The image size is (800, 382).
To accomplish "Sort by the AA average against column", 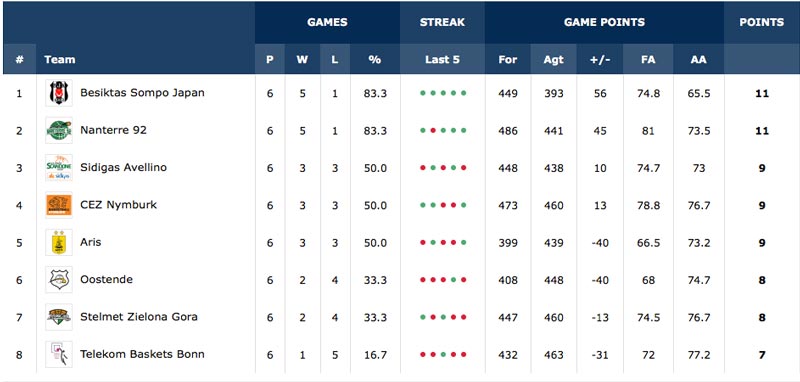I will [698, 59].
